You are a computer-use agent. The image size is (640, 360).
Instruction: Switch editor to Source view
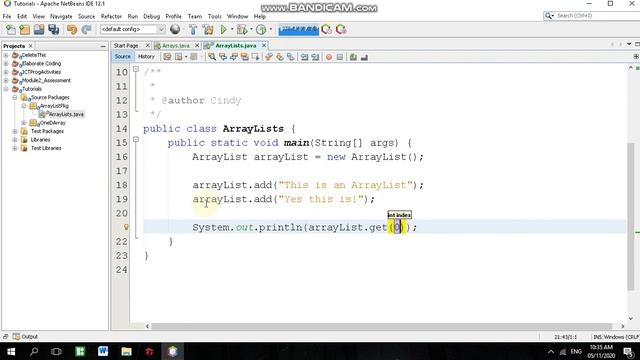point(122,57)
